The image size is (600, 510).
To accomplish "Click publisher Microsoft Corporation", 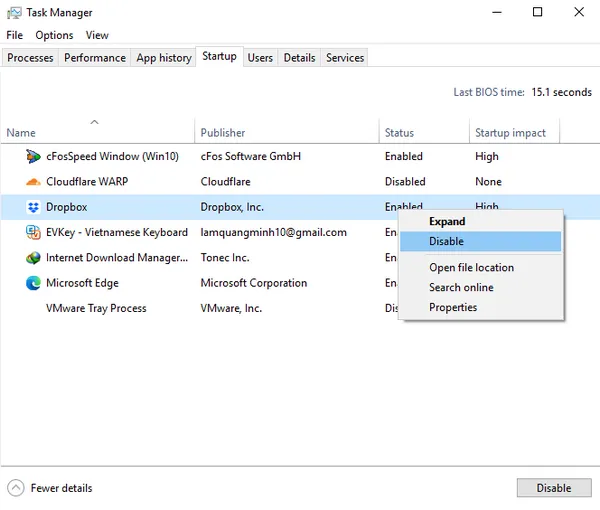I will click(x=254, y=283).
